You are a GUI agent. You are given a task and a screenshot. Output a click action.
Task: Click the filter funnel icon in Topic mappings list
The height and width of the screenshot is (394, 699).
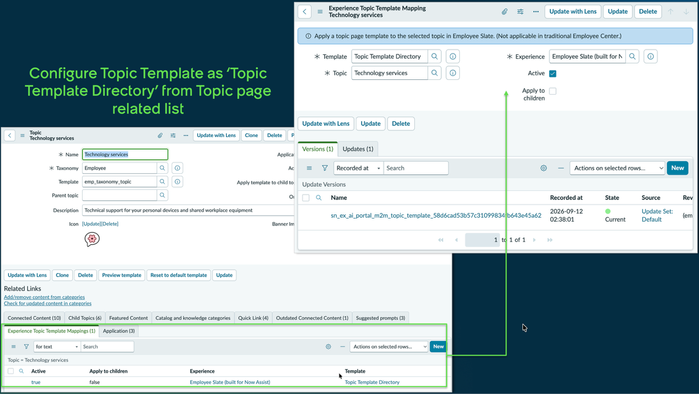click(26, 346)
